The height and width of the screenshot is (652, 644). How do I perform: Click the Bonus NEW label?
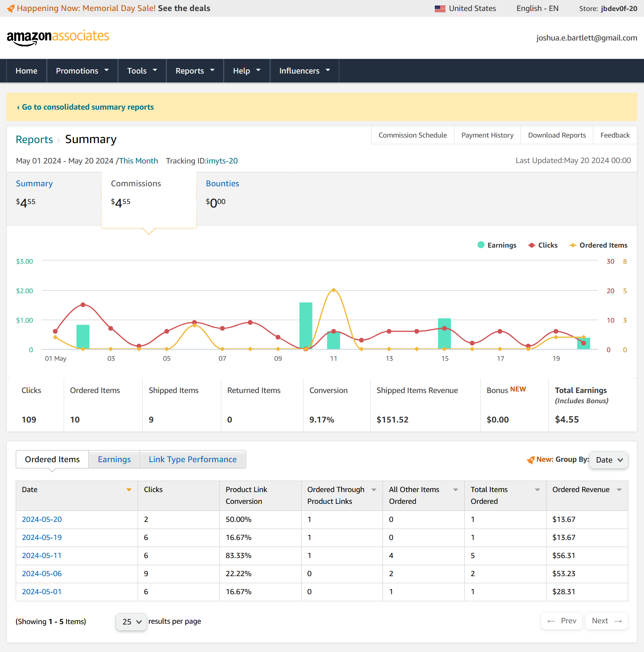click(x=506, y=390)
